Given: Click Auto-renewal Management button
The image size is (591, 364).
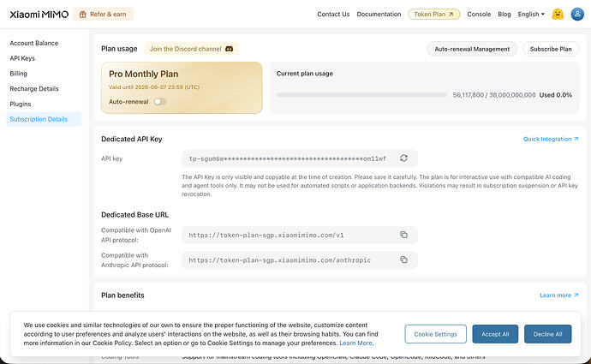Looking at the screenshot, I should coord(472,49).
